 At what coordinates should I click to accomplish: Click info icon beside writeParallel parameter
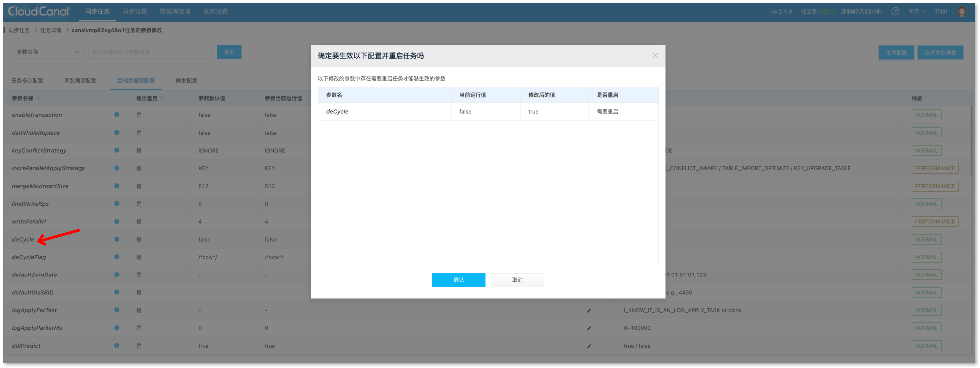[117, 221]
